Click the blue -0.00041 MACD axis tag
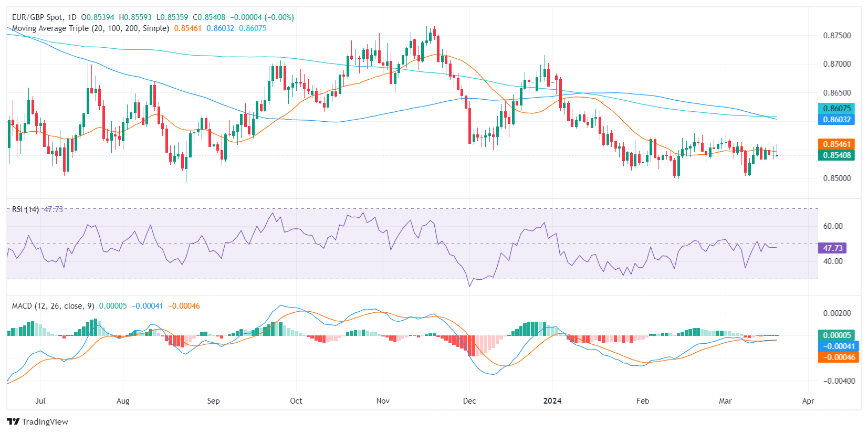 click(x=836, y=346)
